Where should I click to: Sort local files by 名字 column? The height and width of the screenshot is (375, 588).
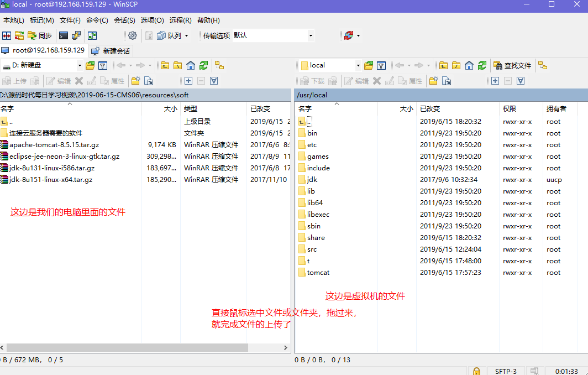pos(71,108)
